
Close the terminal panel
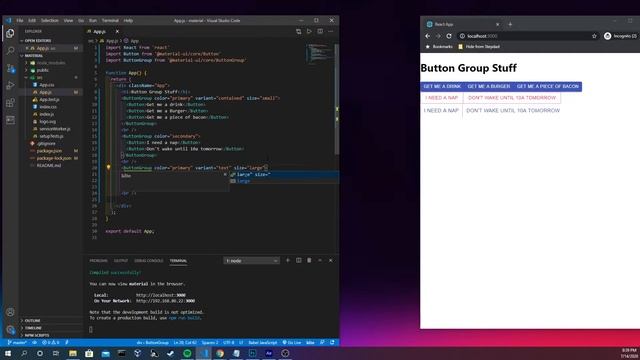[331, 260]
